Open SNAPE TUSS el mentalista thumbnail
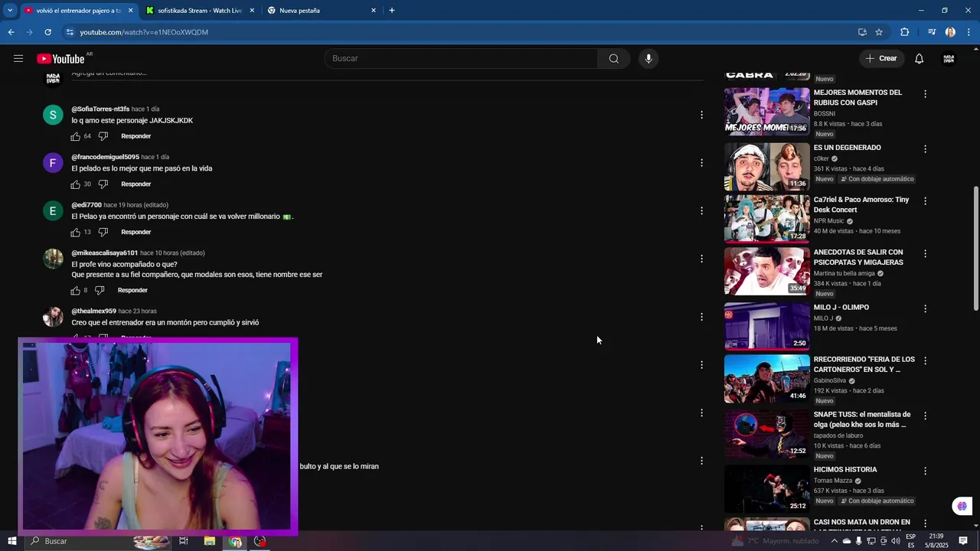This screenshot has height=551, width=980. (x=767, y=433)
